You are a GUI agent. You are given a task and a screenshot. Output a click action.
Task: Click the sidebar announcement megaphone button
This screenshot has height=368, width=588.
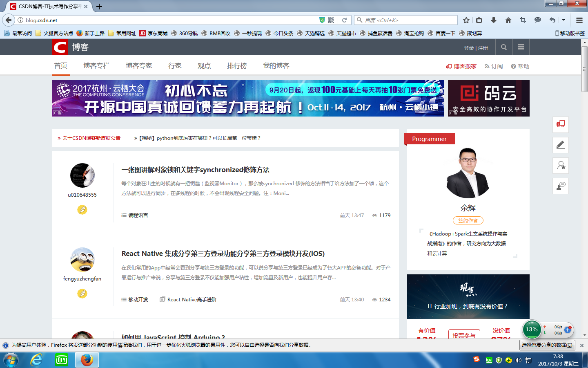click(x=561, y=124)
